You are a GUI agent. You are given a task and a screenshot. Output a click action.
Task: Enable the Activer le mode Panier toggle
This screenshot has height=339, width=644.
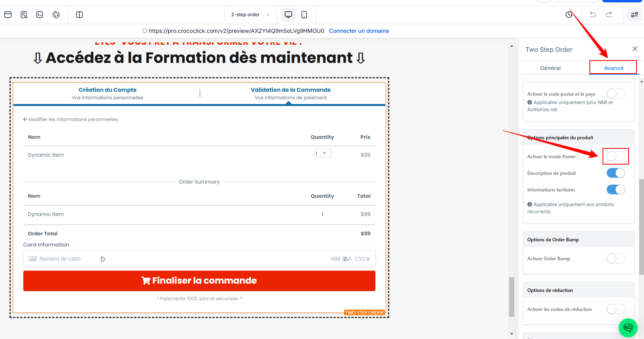coord(616,156)
